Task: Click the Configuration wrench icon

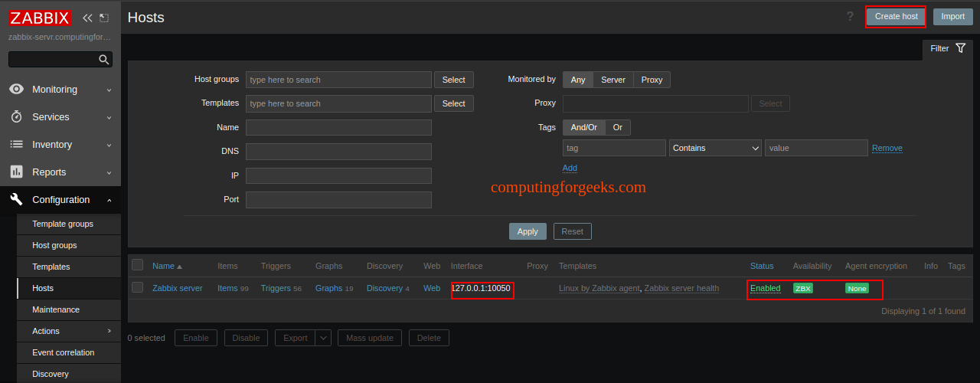Action: pyautogui.click(x=16, y=200)
